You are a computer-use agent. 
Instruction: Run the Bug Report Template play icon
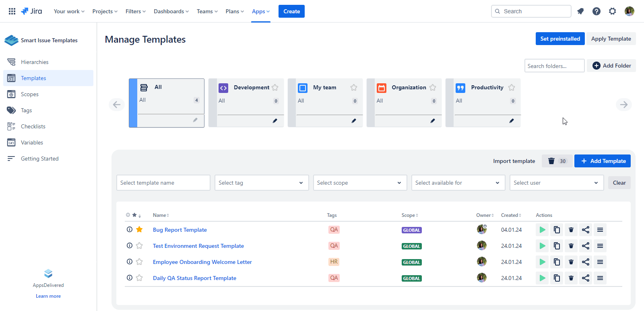pos(542,230)
